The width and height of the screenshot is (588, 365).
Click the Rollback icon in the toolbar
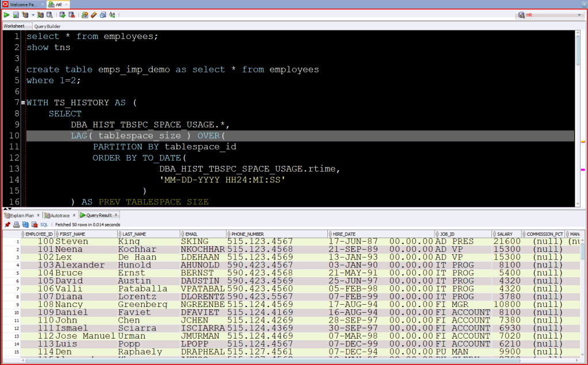71,15
